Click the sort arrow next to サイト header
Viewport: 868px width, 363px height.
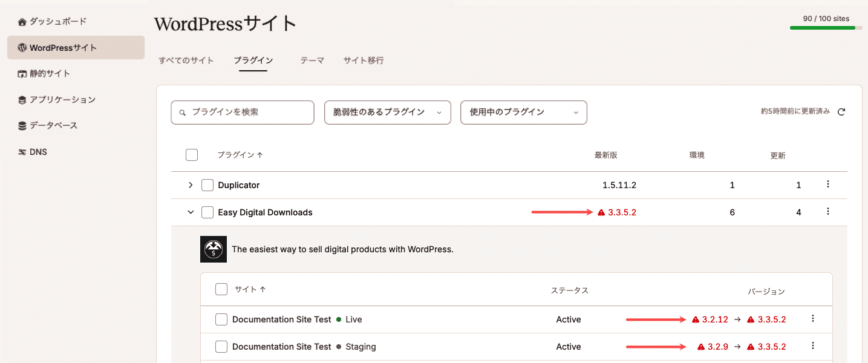point(263,289)
